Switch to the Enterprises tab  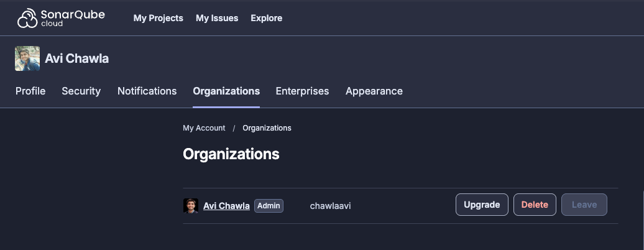pos(302,91)
